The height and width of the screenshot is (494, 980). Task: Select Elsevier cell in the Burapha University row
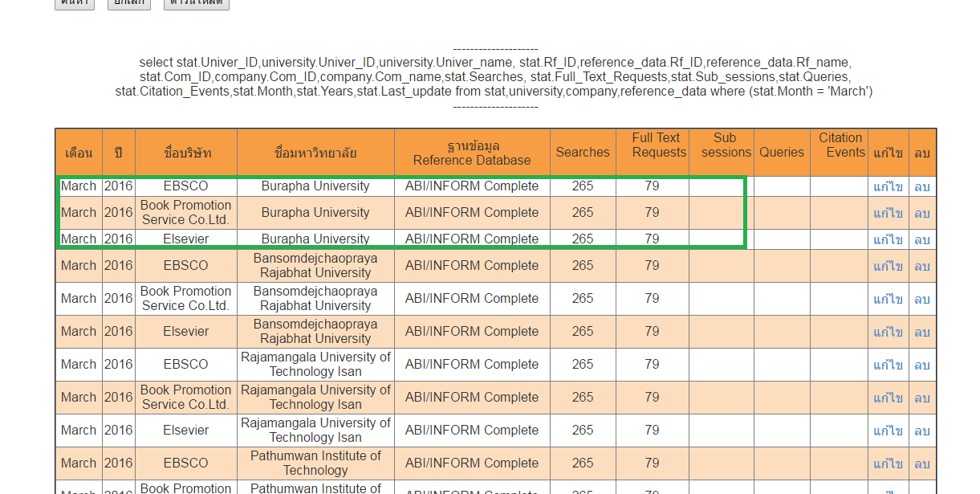click(x=186, y=239)
